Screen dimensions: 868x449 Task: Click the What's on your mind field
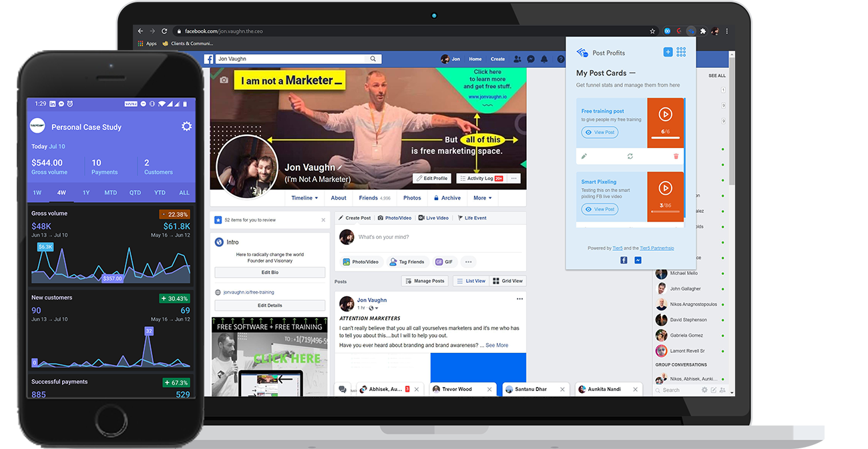click(427, 237)
